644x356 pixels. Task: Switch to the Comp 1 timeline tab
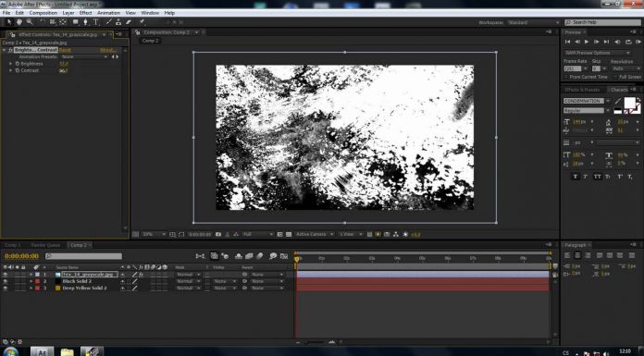(x=13, y=245)
